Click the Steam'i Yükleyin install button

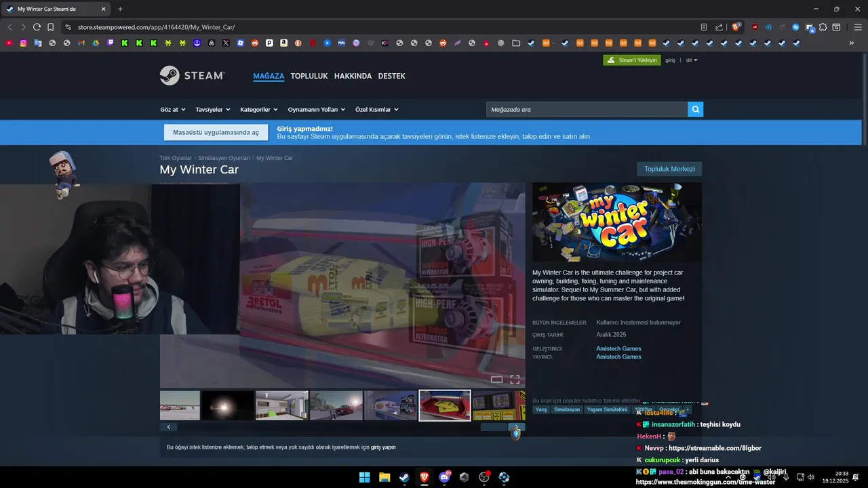(632, 60)
